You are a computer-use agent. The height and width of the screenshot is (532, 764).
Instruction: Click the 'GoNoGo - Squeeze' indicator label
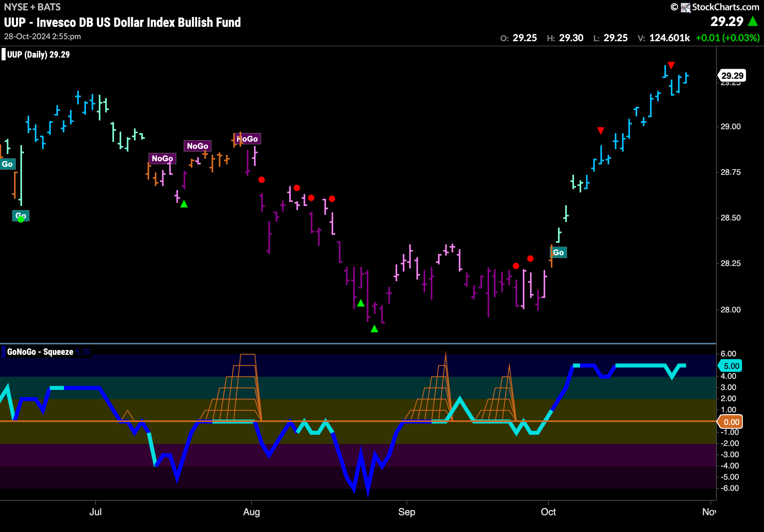pyautogui.click(x=40, y=352)
